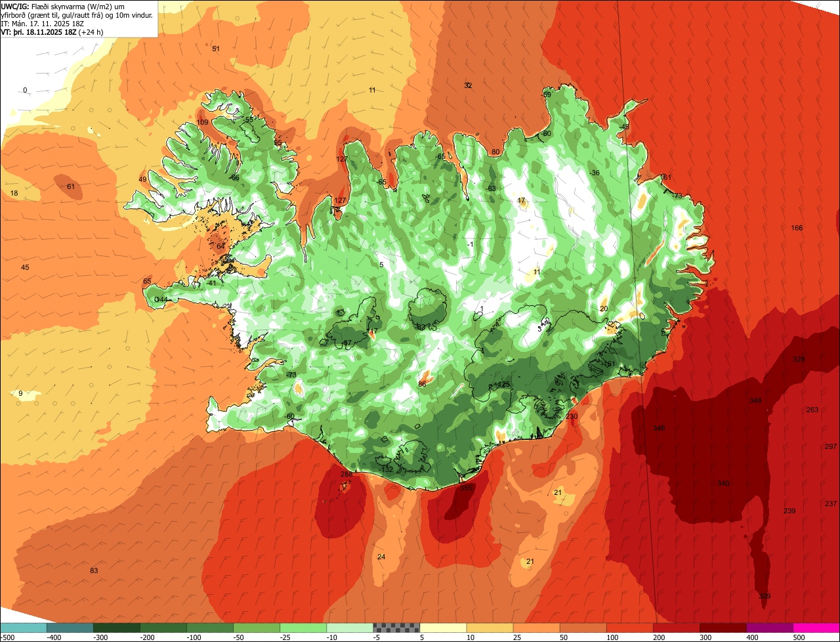Click the checkered -5 to 5 legend swatch
The image size is (840, 642).
tap(396, 628)
